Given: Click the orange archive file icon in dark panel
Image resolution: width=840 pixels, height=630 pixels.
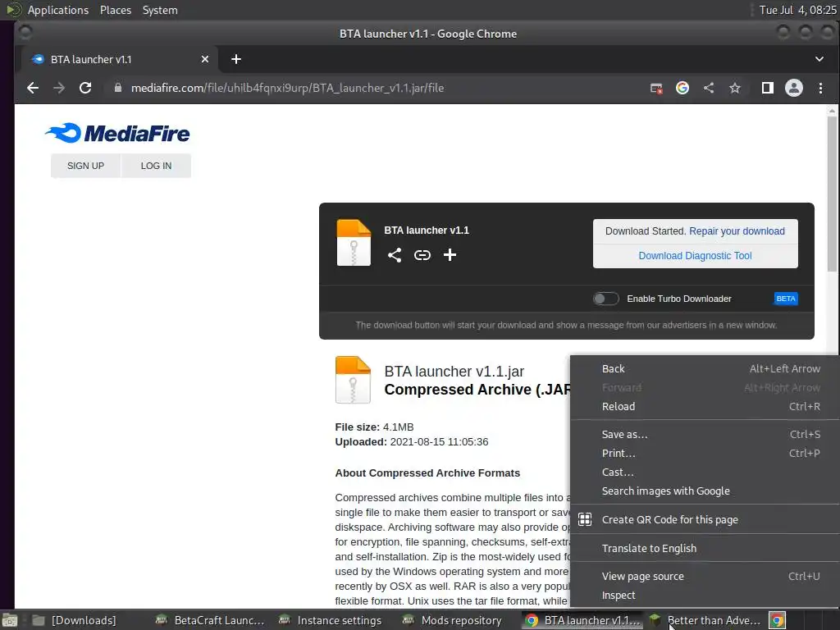Looking at the screenshot, I should [354, 243].
